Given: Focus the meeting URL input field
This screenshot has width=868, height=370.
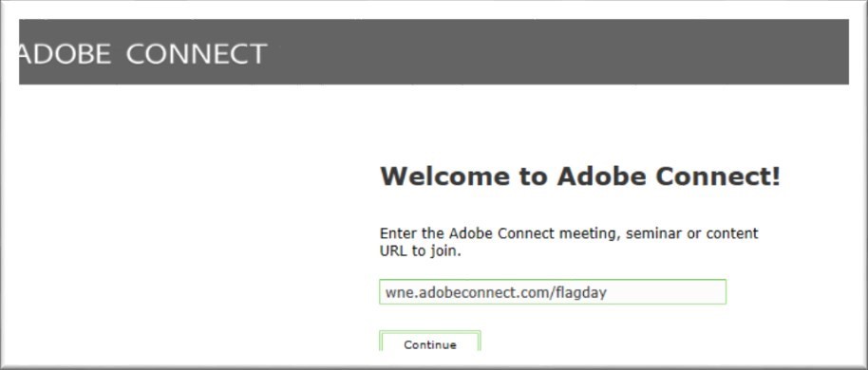Looking at the screenshot, I should [x=553, y=292].
